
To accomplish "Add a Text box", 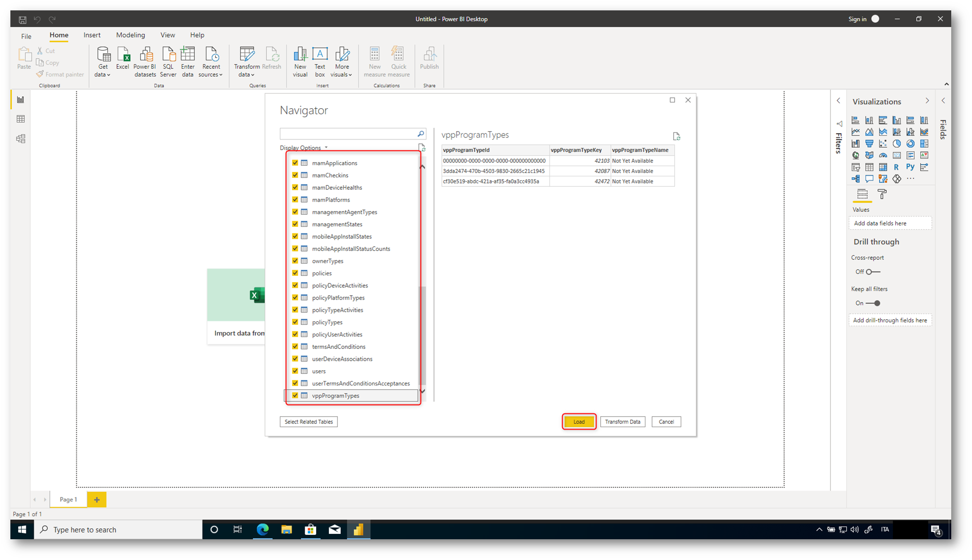I will pyautogui.click(x=320, y=62).
